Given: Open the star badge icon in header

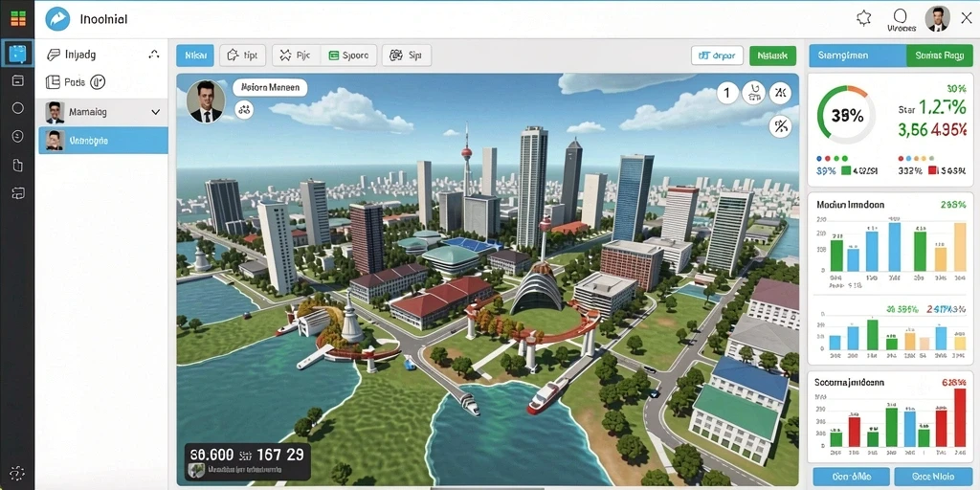Looking at the screenshot, I should pos(864,18).
